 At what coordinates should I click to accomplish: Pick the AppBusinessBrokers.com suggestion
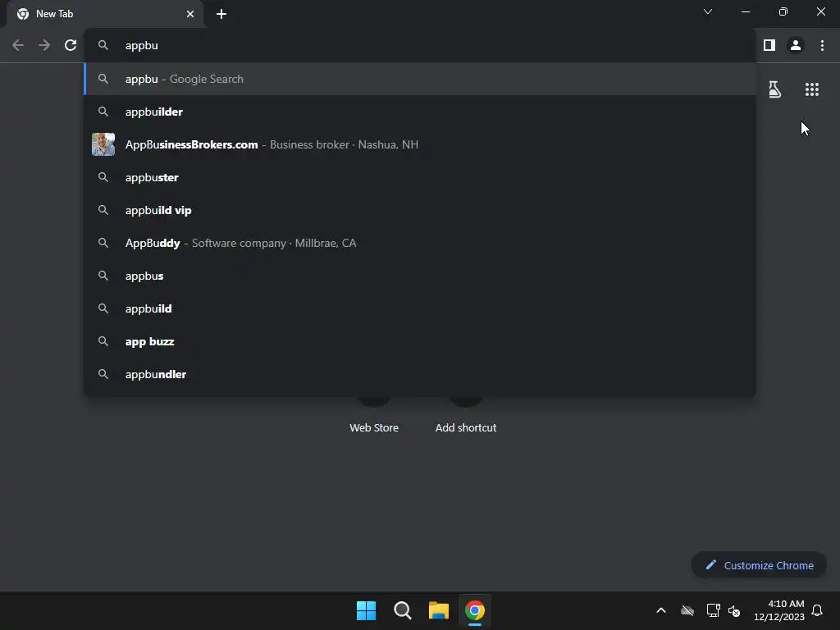[x=420, y=144]
